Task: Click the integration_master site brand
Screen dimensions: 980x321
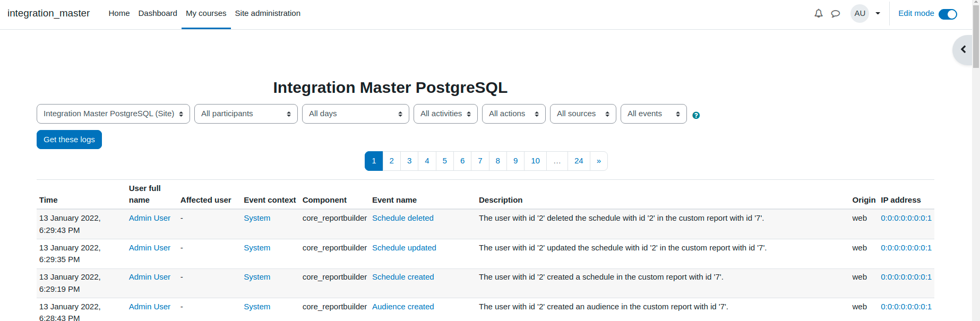Action: (48, 13)
